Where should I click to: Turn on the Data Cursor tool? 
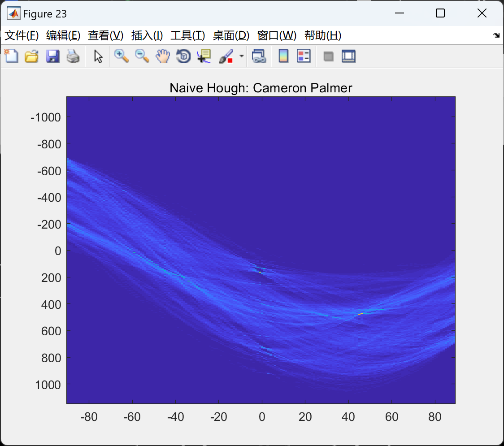coord(204,56)
